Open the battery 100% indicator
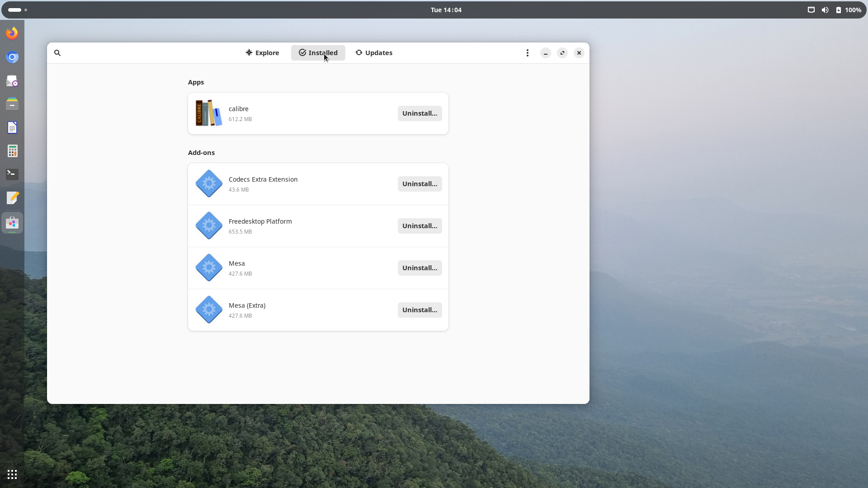Image resolution: width=868 pixels, height=488 pixels. [x=849, y=10]
